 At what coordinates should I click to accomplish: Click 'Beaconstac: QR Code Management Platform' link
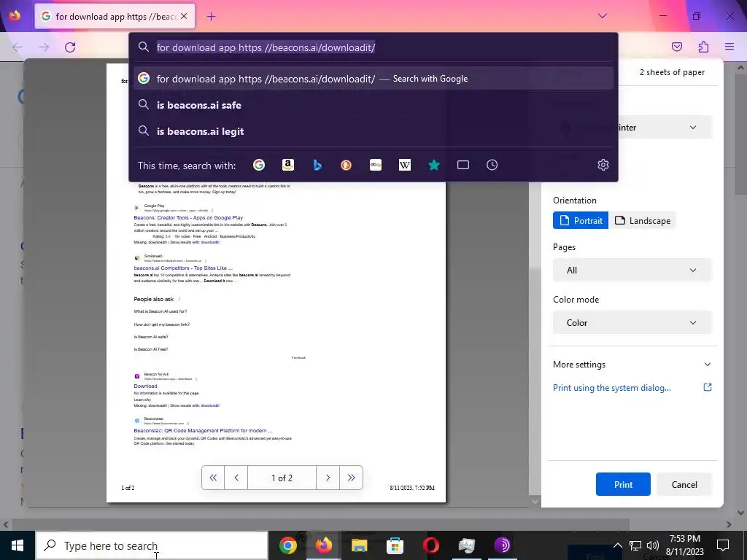(x=203, y=430)
